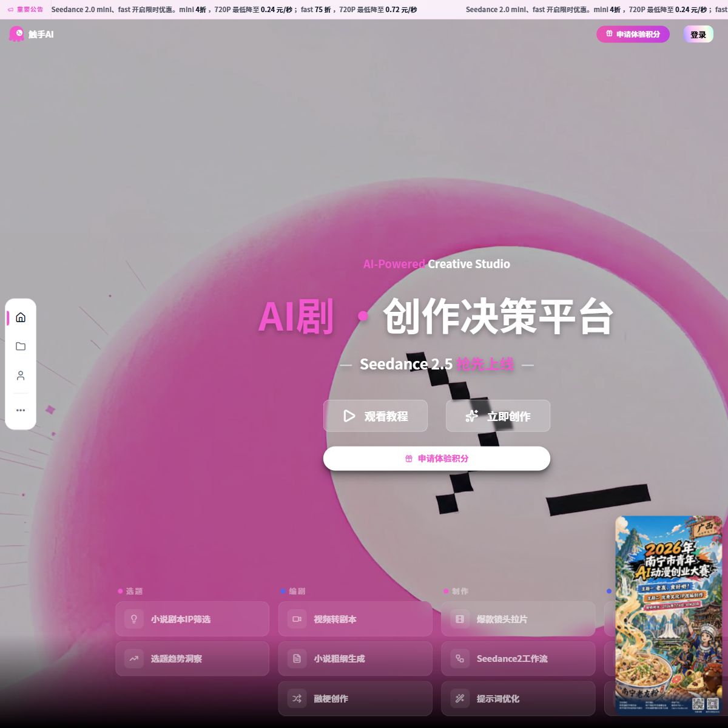728x728 pixels.
Task: Click the 登录 login button
Action: coord(698,35)
